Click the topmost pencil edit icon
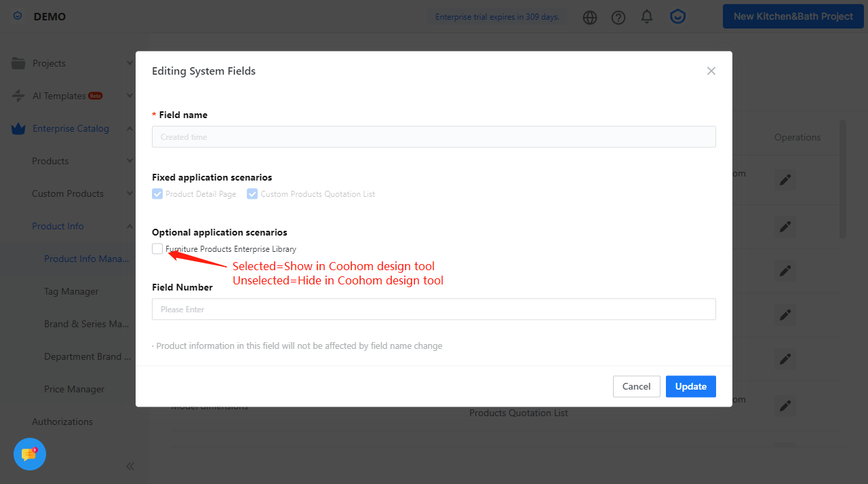 (785, 180)
